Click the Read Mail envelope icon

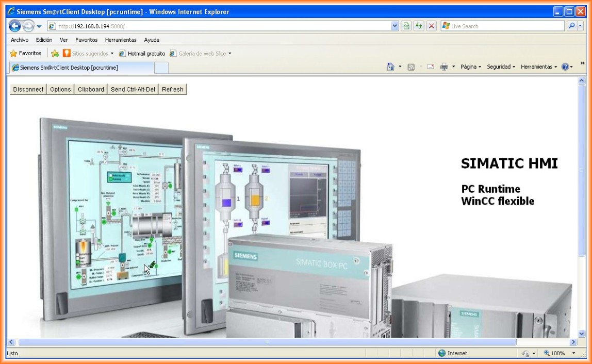(x=430, y=67)
